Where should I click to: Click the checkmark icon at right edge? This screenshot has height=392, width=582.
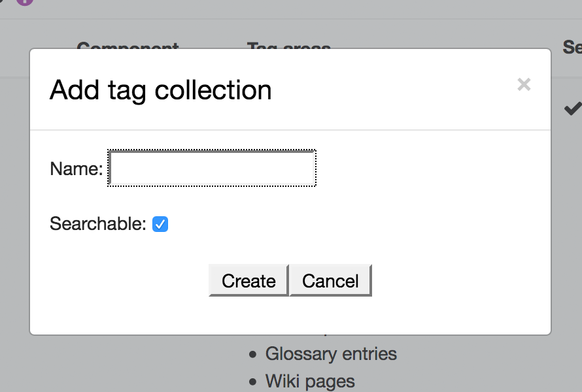[x=573, y=108]
